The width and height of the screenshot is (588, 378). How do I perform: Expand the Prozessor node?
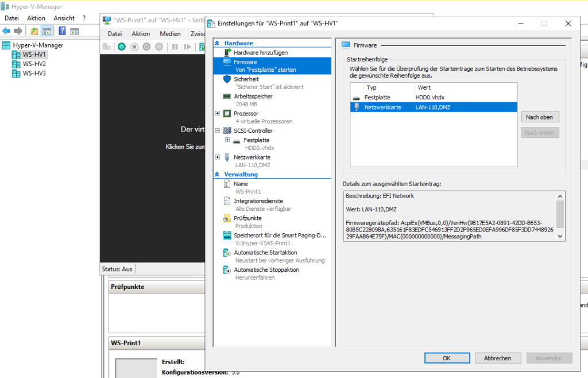pos(218,113)
